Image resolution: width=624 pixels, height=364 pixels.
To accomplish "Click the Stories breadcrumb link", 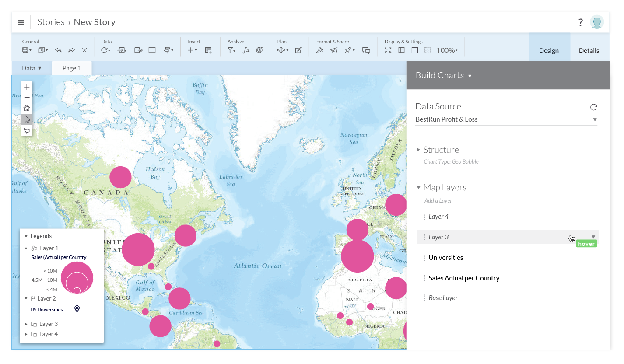I will tap(51, 22).
